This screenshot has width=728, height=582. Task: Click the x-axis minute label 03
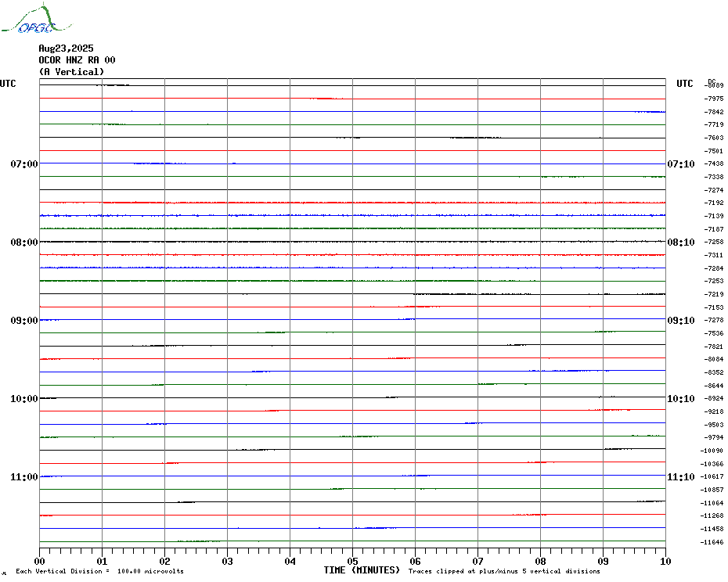(228, 561)
